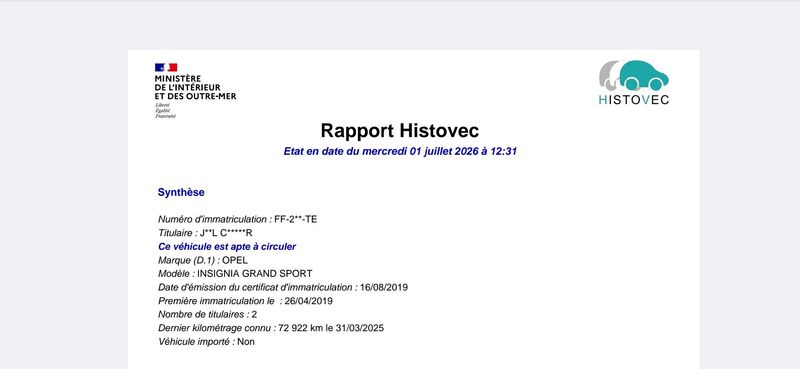
Task: Select the registration number 'FF-2**-TE'
Action: (x=295, y=219)
